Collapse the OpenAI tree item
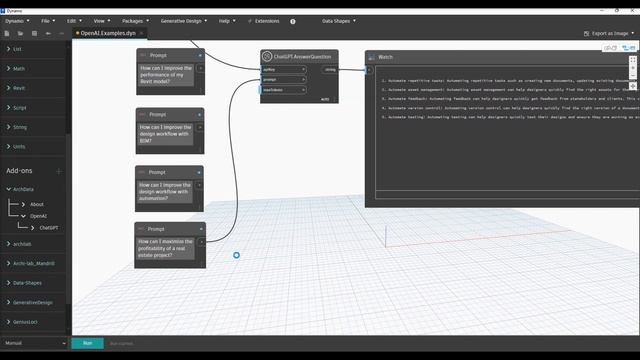 click(23, 216)
